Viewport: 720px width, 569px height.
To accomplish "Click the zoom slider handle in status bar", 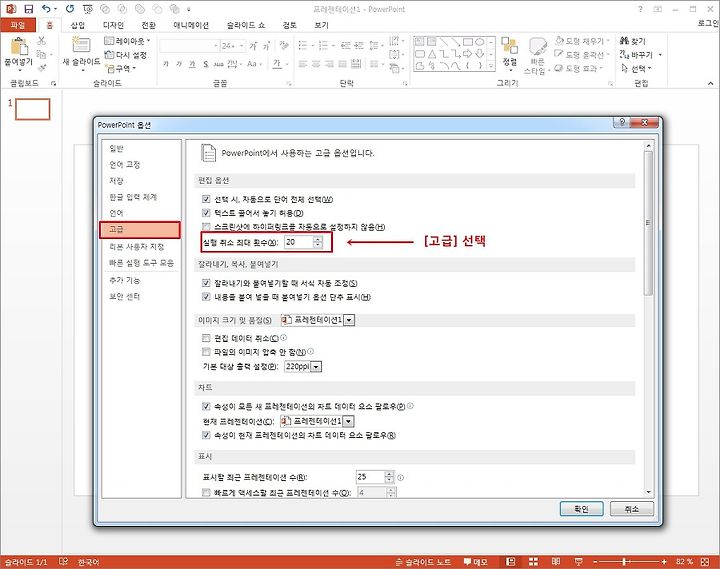I will (624, 561).
